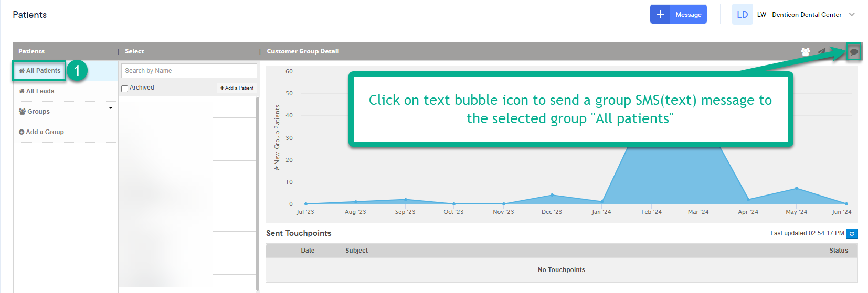Open the Denticon Dental Center account dropdown chevron
868x293 pixels.
coord(852,15)
